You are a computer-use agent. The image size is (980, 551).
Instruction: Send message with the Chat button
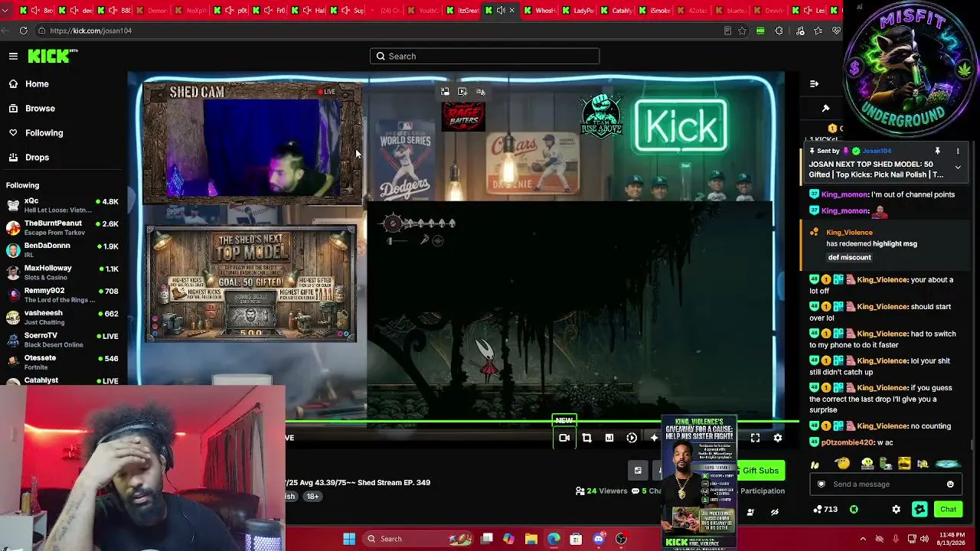pyautogui.click(x=948, y=510)
